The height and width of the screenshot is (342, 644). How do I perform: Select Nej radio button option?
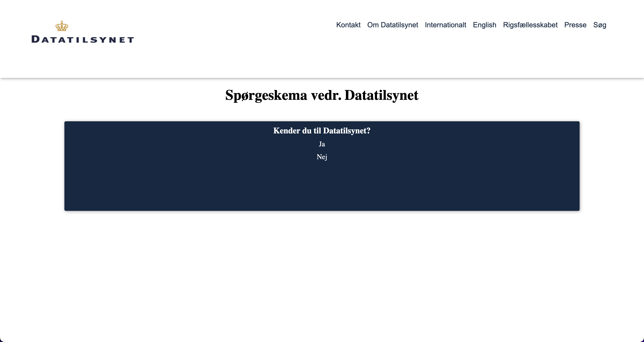(322, 156)
